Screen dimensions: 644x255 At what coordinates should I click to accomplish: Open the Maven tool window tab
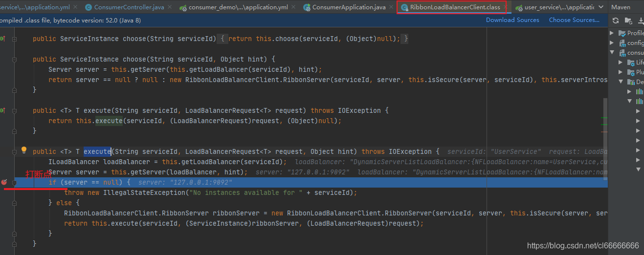point(621,7)
